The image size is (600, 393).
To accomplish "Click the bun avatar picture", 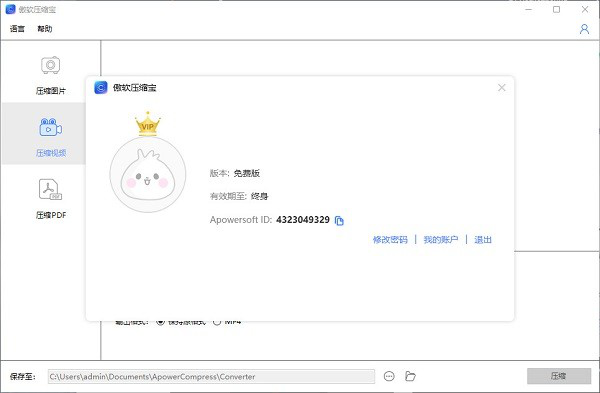I will [148, 174].
